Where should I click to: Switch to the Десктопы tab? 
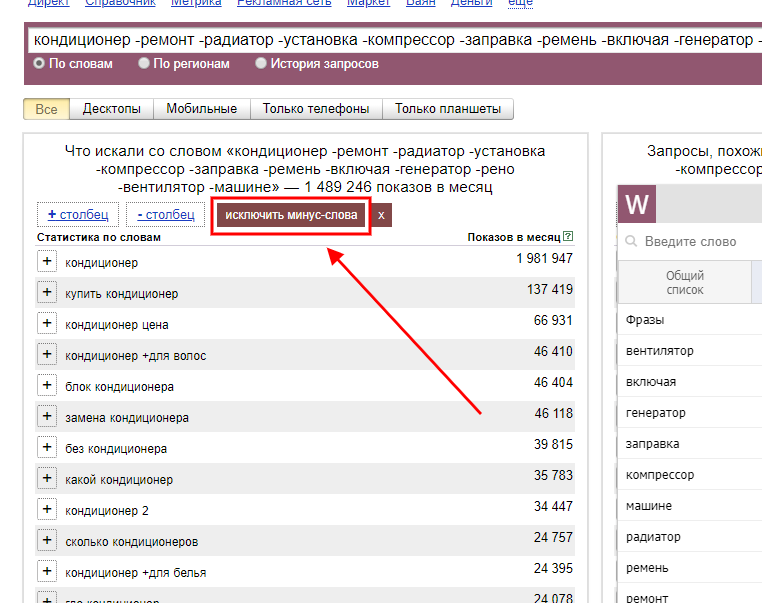coord(112,109)
